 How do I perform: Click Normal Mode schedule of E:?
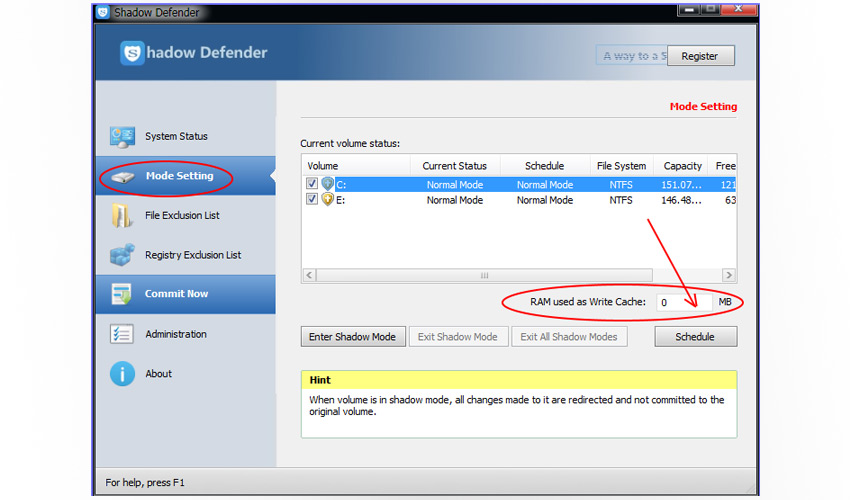545,200
